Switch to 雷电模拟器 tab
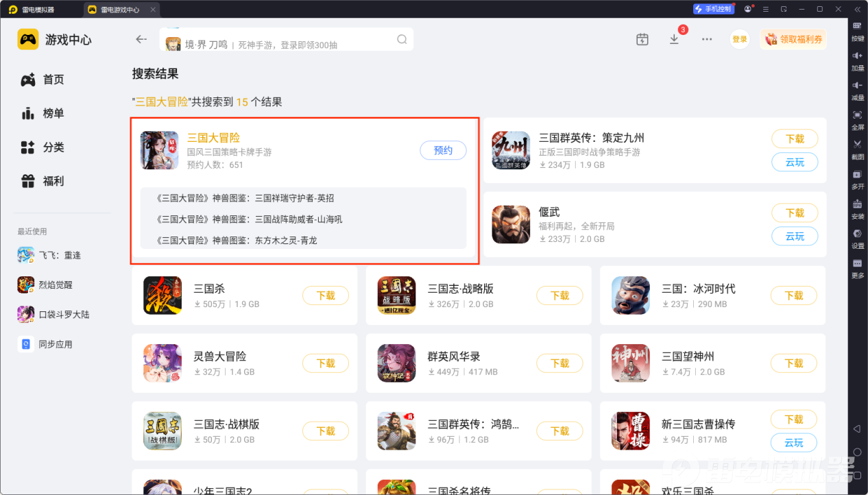868x495 pixels. (x=40, y=10)
